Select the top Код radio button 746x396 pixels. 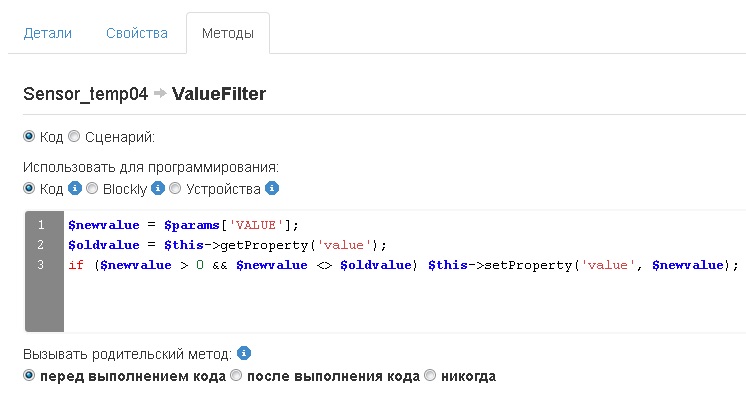coord(29,137)
